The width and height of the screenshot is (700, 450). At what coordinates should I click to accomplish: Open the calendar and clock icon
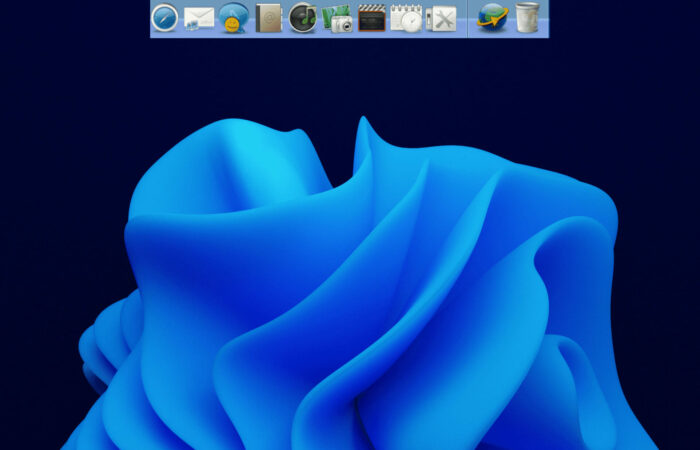(x=406, y=18)
